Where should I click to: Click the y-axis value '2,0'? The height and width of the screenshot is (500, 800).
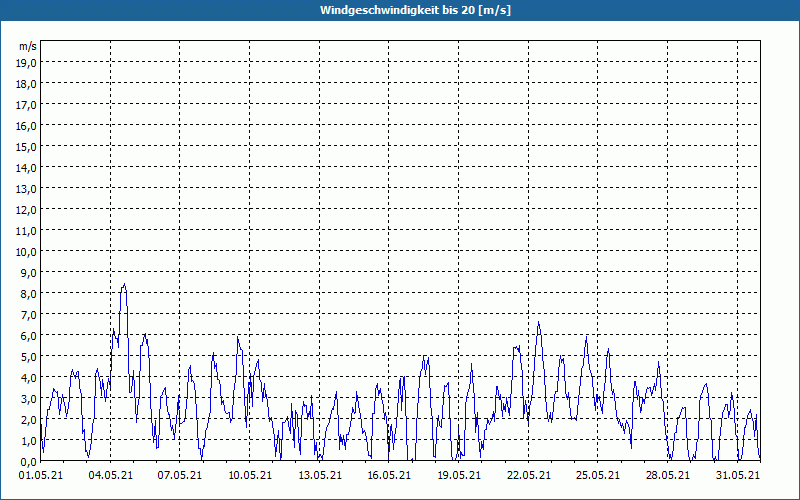point(30,420)
